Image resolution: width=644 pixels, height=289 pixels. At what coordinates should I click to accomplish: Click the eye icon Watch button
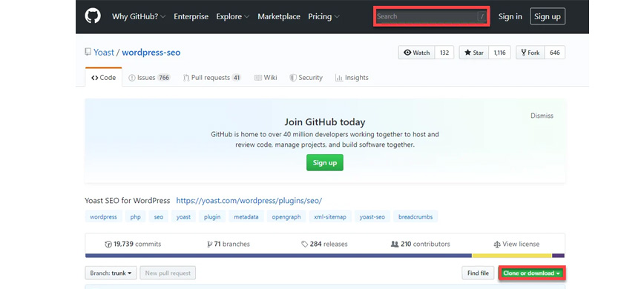[x=416, y=53]
